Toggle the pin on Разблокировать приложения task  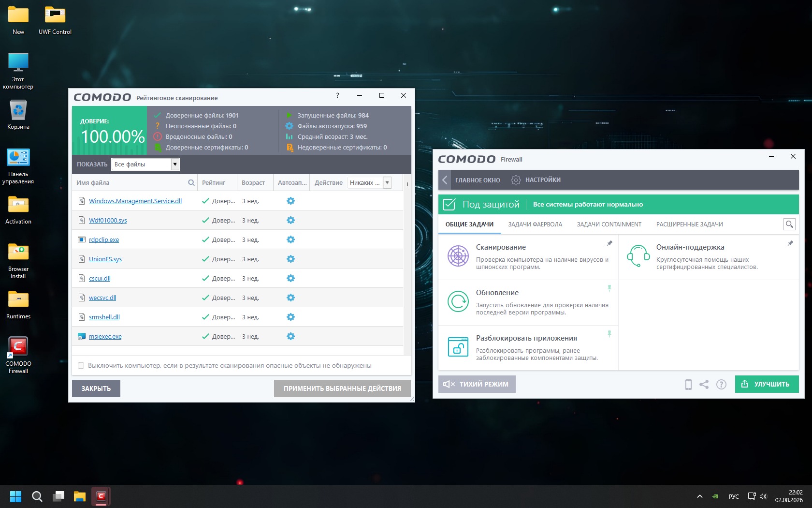click(609, 334)
